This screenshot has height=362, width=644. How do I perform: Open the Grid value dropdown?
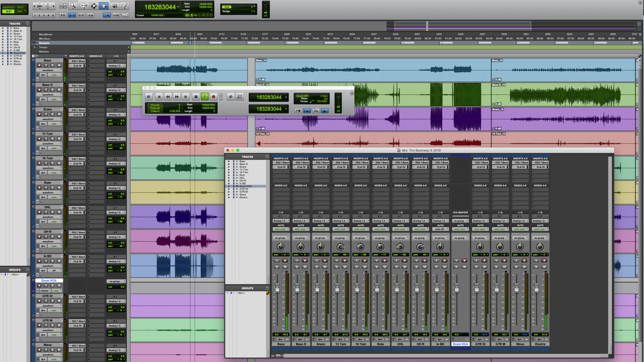click(x=254, y=7)
